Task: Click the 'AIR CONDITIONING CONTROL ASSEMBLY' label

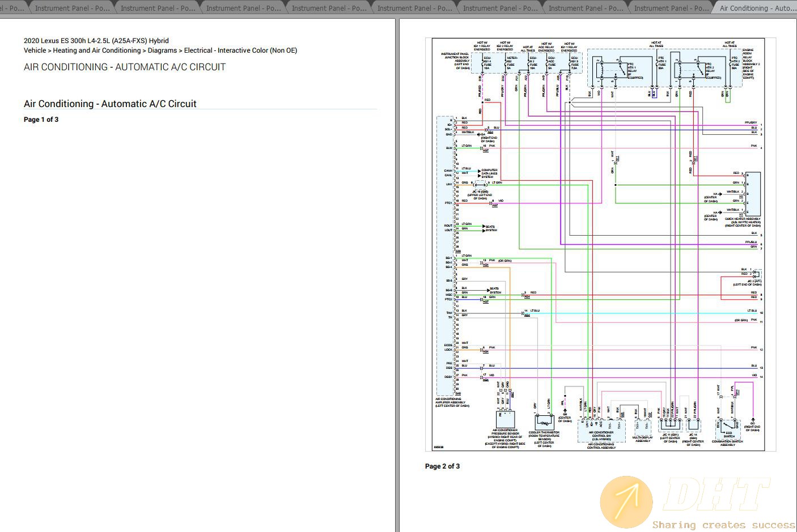Action: (601, 446)
